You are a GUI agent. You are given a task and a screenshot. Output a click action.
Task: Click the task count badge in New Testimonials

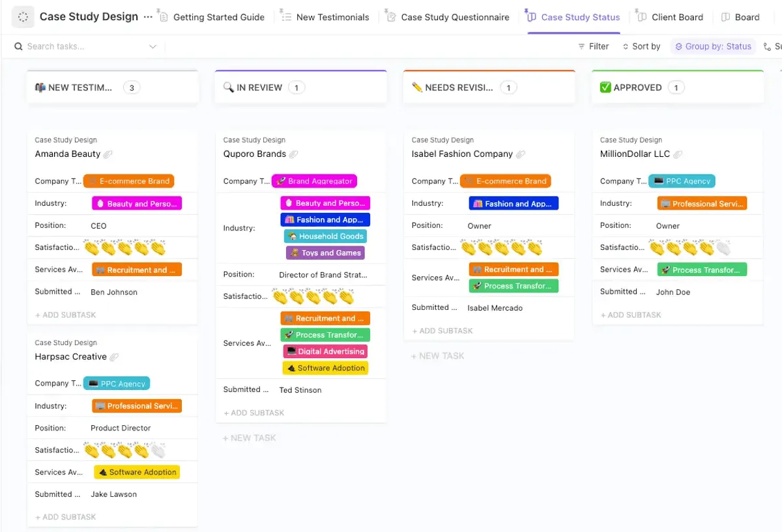click(132, 87)
